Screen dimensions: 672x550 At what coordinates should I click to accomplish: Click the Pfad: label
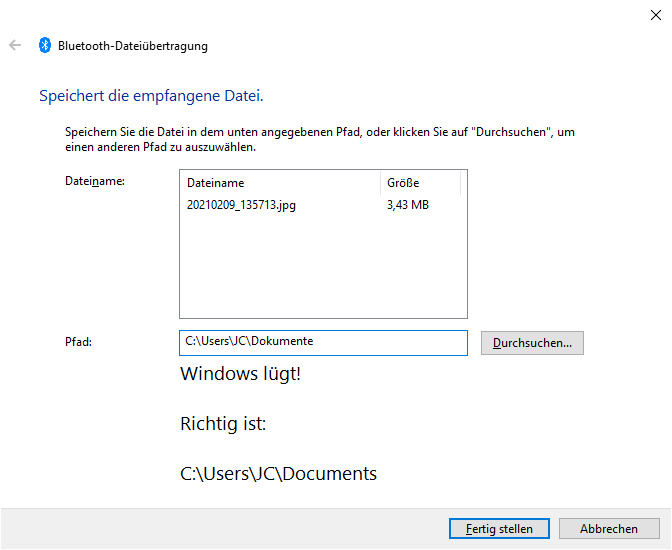pos(78,342)
